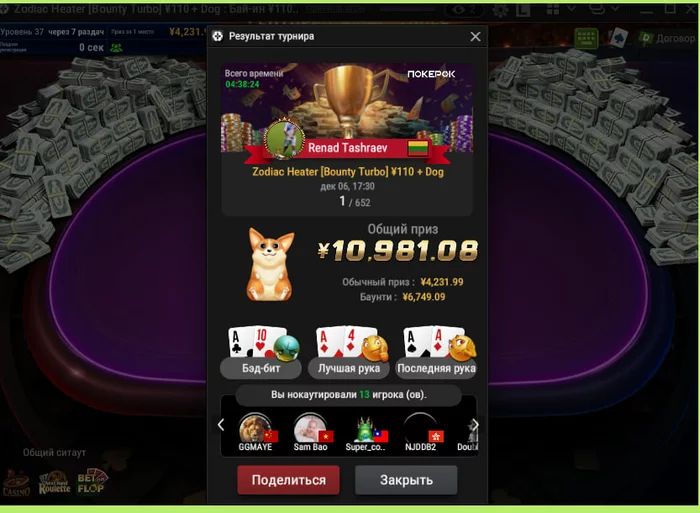Open the Договор deal button
This screenshot has width=700, height=513.
[667, 38]
